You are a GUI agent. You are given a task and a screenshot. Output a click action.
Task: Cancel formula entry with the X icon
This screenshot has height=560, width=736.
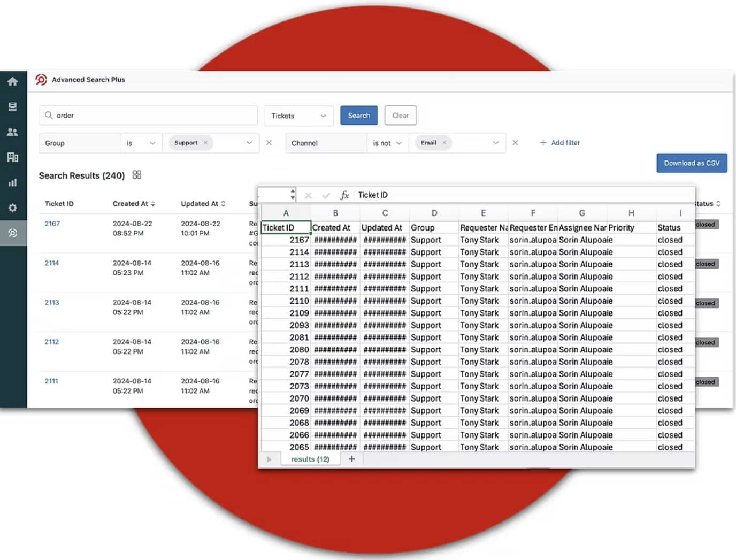308,196
